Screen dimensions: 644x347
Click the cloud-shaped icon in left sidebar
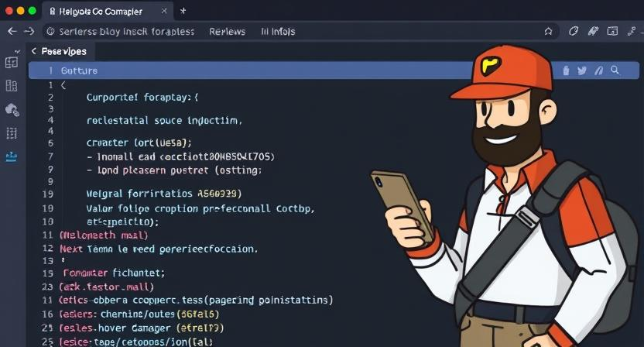(x=12, y=110)
